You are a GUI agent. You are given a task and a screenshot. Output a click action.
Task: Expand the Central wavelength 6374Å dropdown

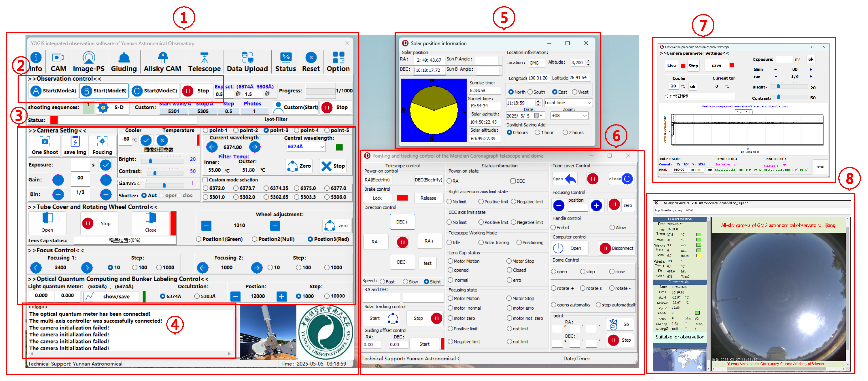click(x=322, y=147)
